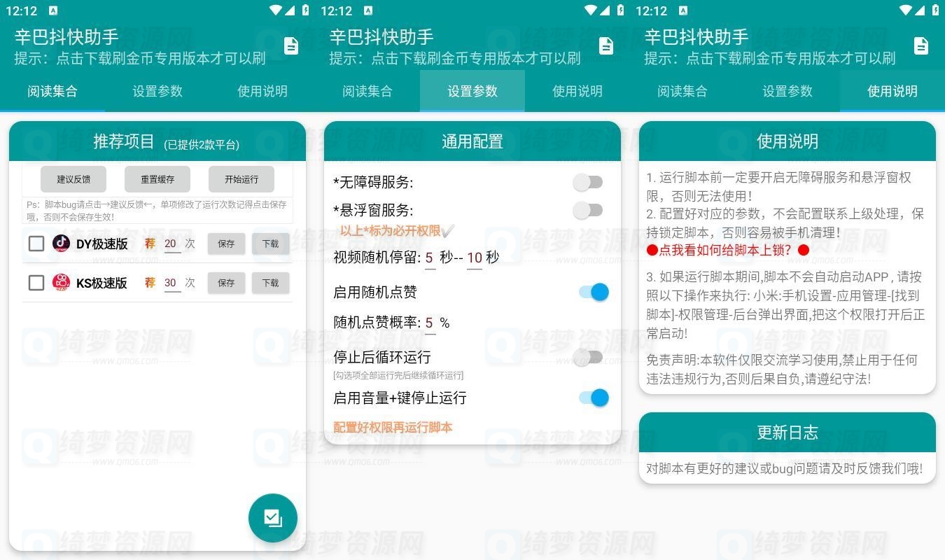This screenshot has width=945, height=560.
Task: Download the KS极速版 app
Action: pos(270,283)
